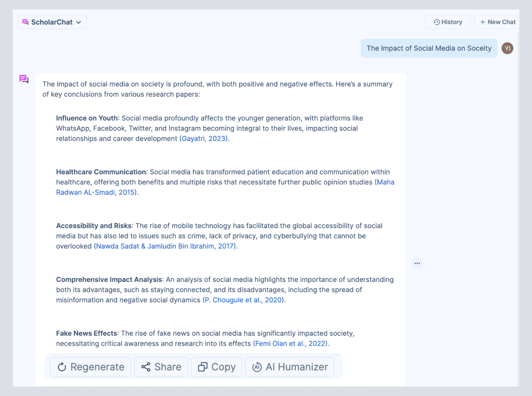Click the YI user avatar
The height and width of the screenshot is (396, 532).
[x=507, y=48]
